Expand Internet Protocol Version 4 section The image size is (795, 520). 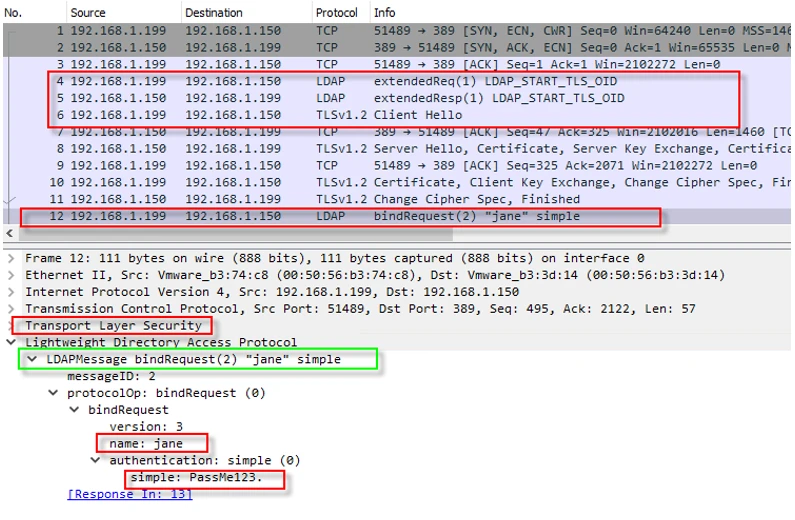(11, 292)
